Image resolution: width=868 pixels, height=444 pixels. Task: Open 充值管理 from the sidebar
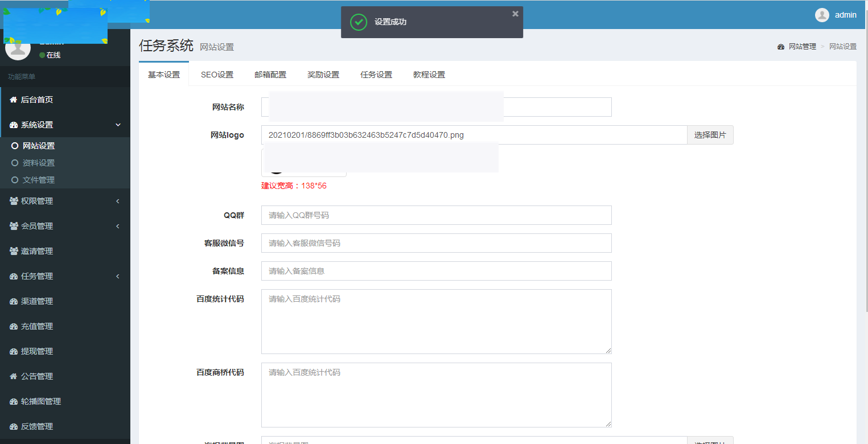click(43, 326)
